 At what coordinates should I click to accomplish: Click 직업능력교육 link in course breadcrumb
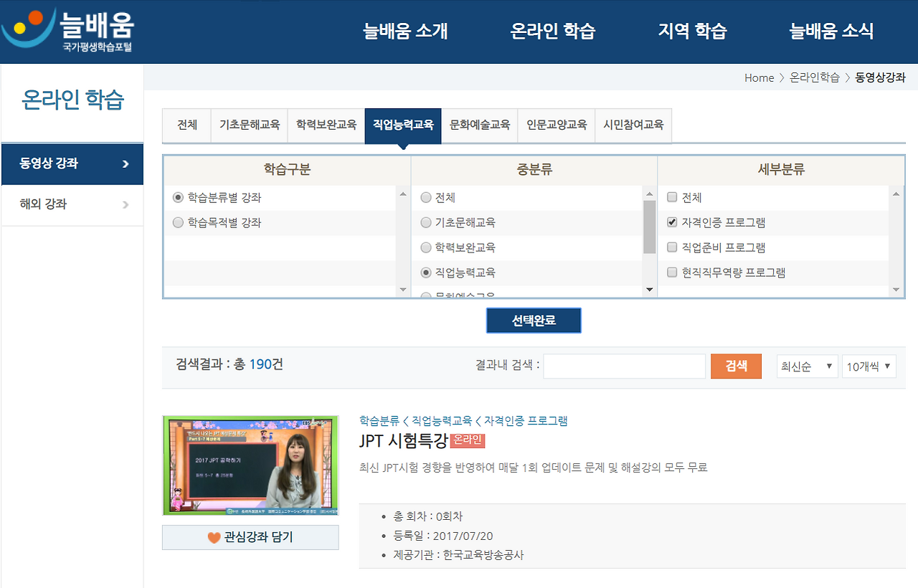click(442, 420)
